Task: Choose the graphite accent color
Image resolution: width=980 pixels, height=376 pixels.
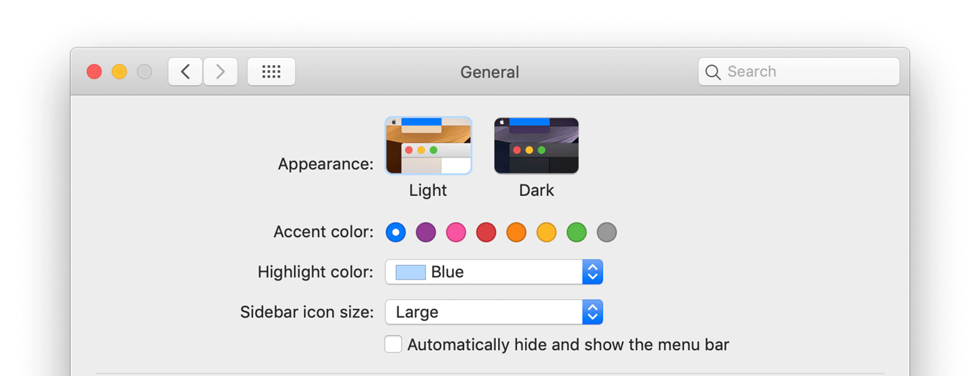Action: 606,233
